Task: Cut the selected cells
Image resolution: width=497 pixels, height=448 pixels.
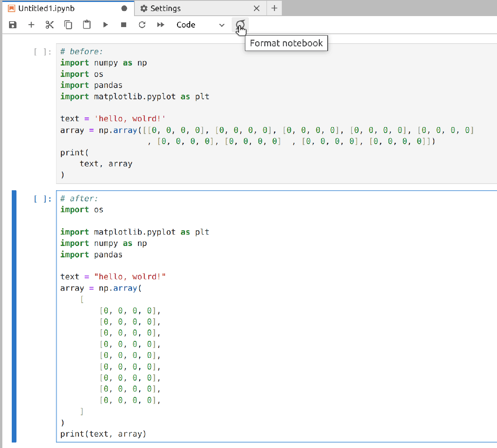Action: (x=49, y=24)
